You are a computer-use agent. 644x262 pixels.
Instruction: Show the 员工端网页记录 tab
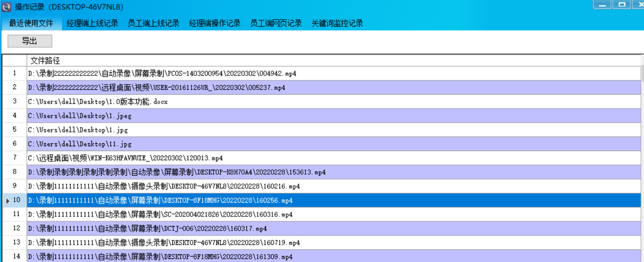point(276,23)
